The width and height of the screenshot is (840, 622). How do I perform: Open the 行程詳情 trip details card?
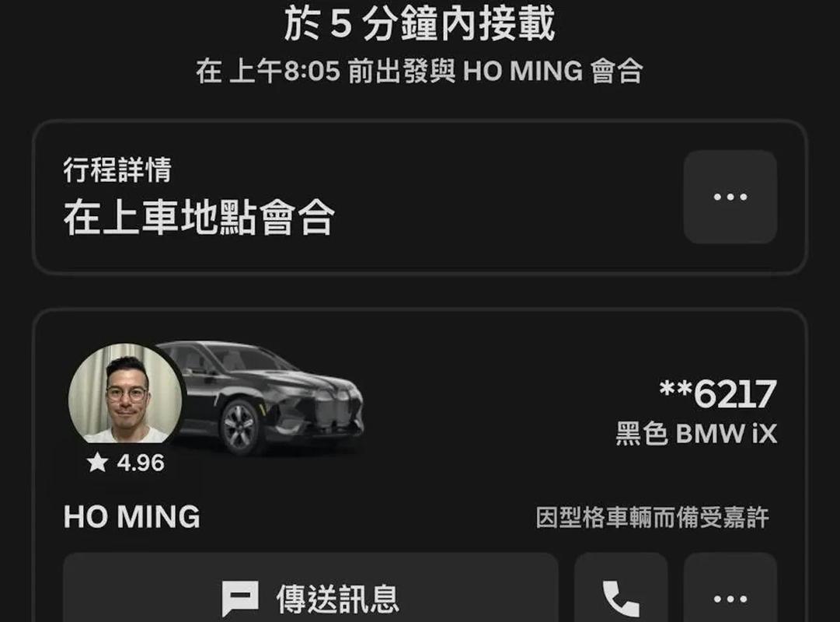[420, 197]
